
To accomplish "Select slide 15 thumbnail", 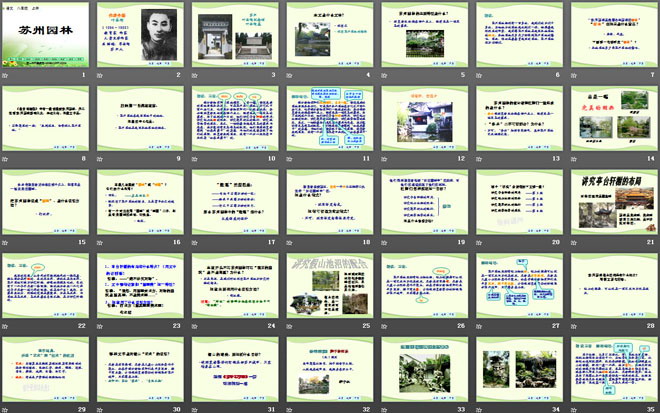I will (x=45, y=202).
